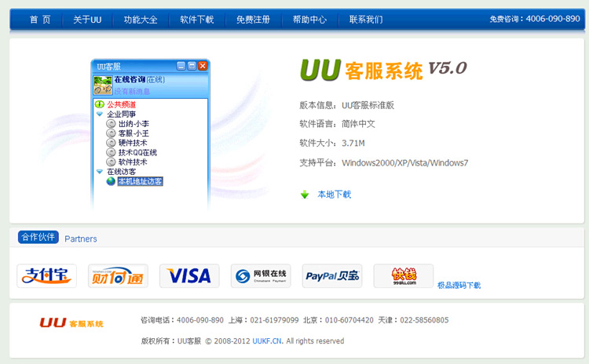Select contact 客服-小王
Screen dimensions: 589x364
134,133
